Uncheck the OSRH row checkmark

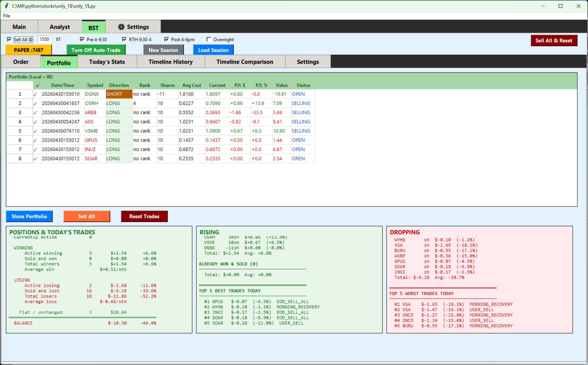[x=35, y=103]
